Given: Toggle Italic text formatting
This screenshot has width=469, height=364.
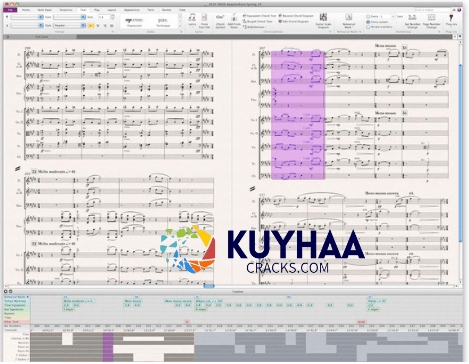Looking at the screenshot, I should pyautogui.click(x=98, y=26).
